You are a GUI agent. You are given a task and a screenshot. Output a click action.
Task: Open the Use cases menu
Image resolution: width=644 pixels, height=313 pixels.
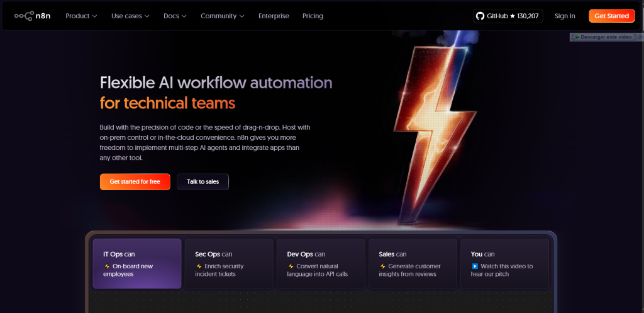pyautogui.click(x=130, y=16)
